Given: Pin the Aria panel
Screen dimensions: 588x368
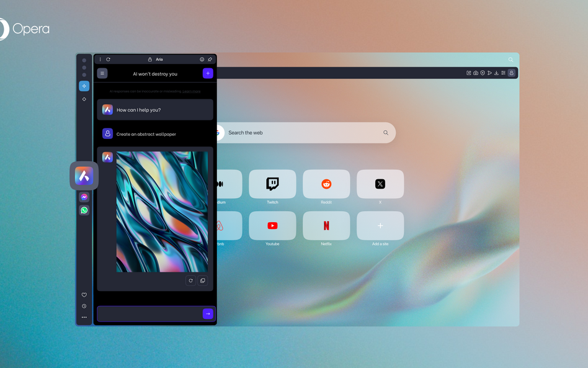Looking at the screenshot, I should [x=210, y=60].
